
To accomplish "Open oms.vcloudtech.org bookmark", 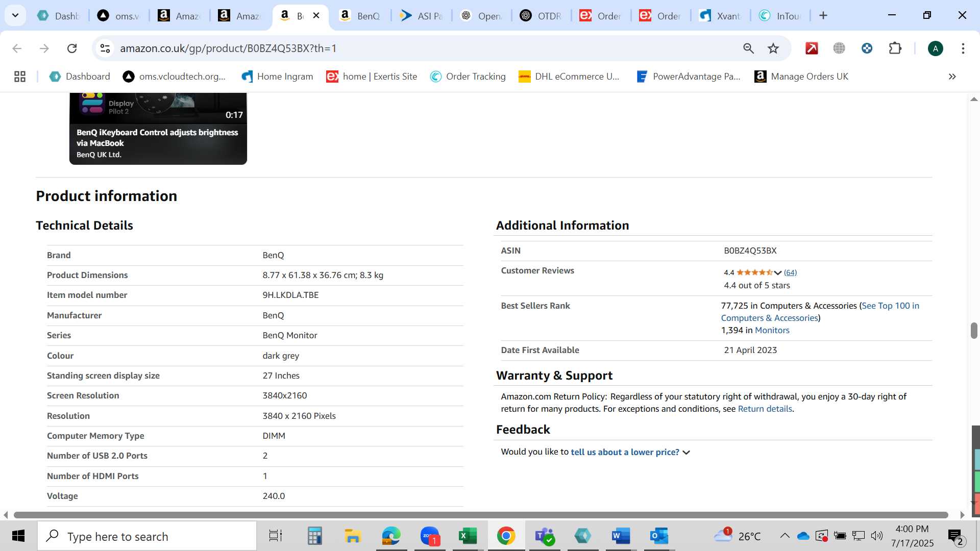I will pos(174,77).
